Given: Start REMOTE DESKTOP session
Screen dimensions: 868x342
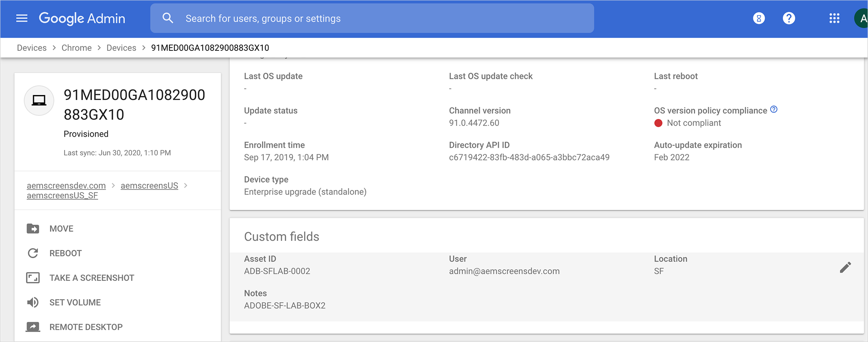Looking at the screenshot, I should click(x=86, y=327).
